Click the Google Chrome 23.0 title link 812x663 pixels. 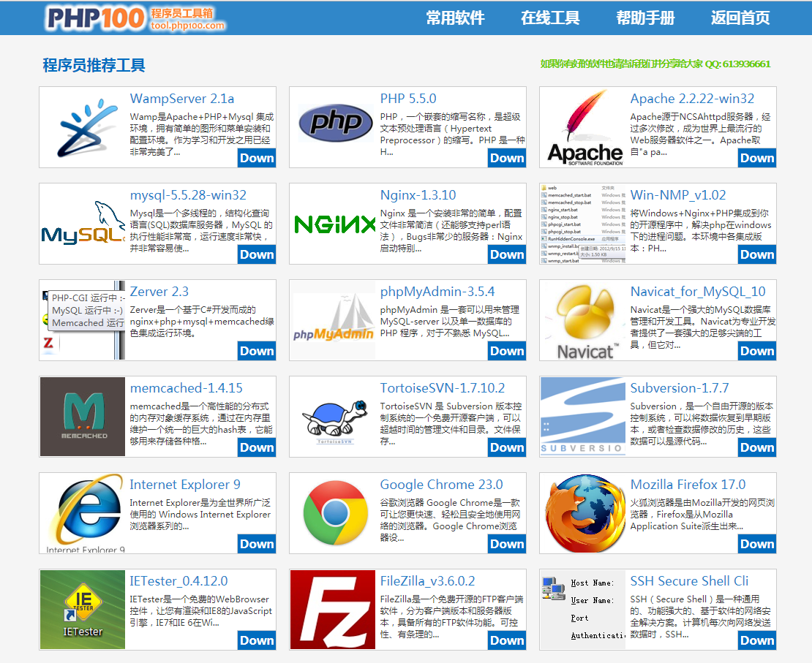441,485
